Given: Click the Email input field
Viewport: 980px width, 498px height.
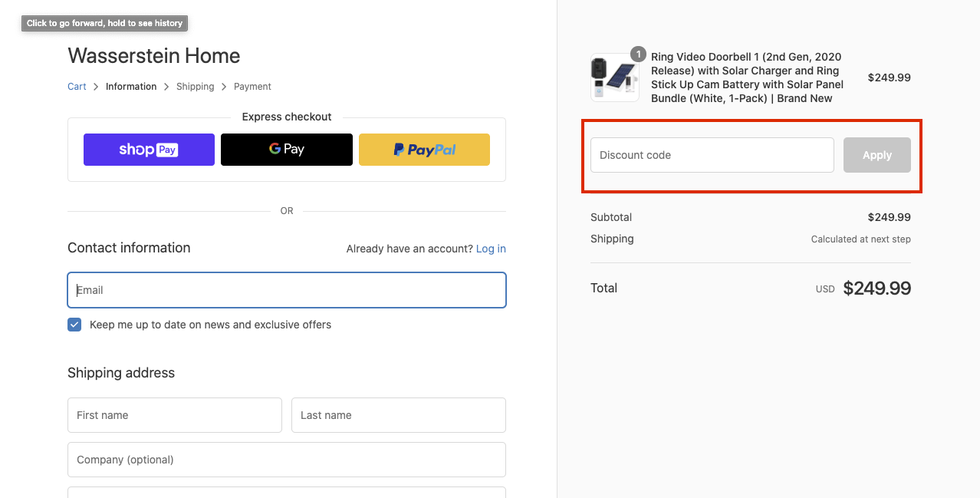Looking at the screenshot, I should pyautogui.click(x=287, y=290).
